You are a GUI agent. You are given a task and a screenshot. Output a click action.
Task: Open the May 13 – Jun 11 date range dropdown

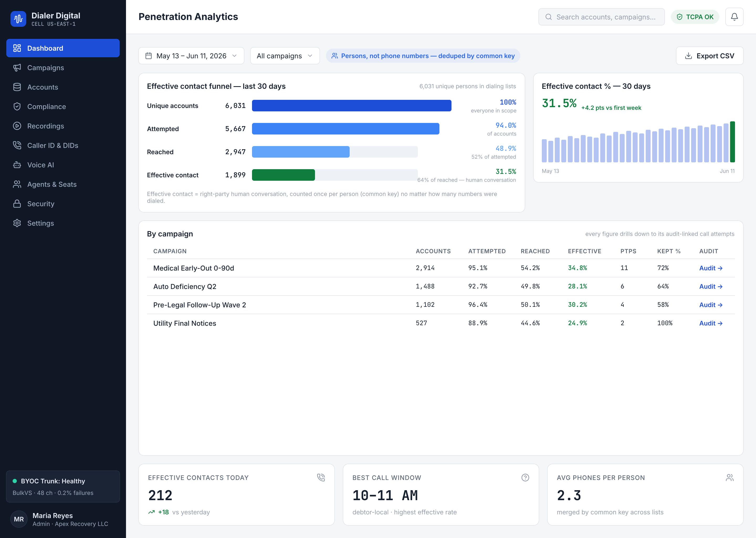tap(191, 56)
